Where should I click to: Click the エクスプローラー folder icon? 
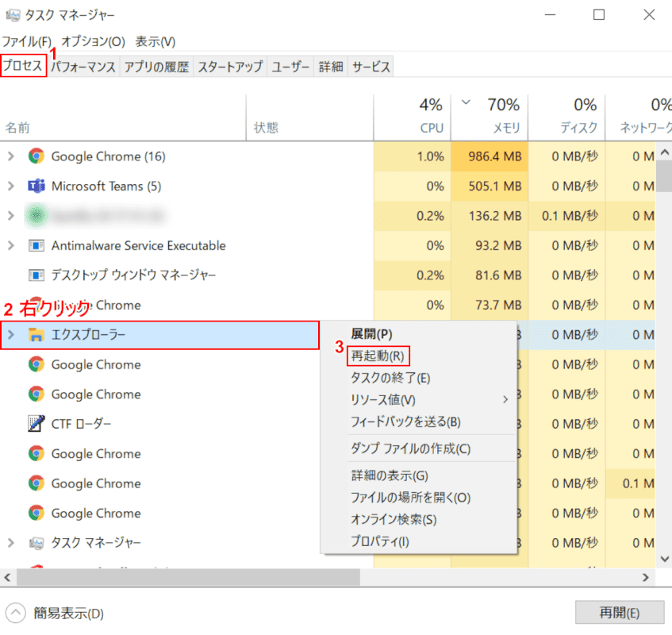click(36, 334)
